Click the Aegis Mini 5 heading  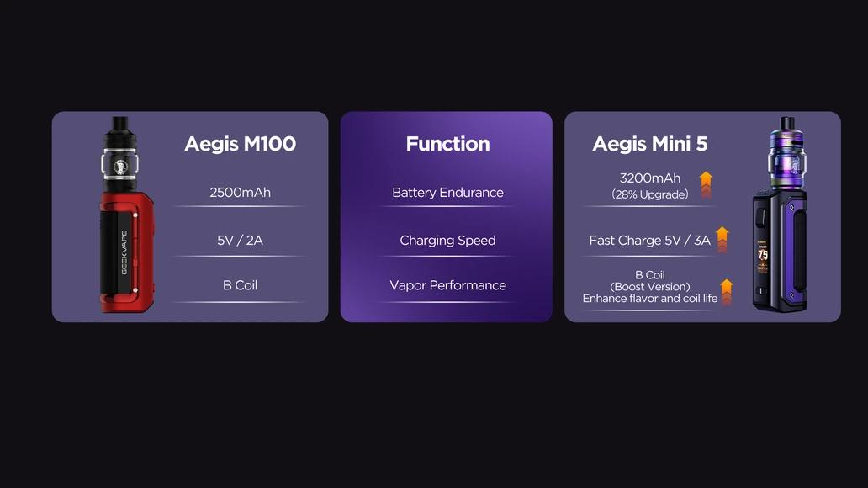point(650,144)
